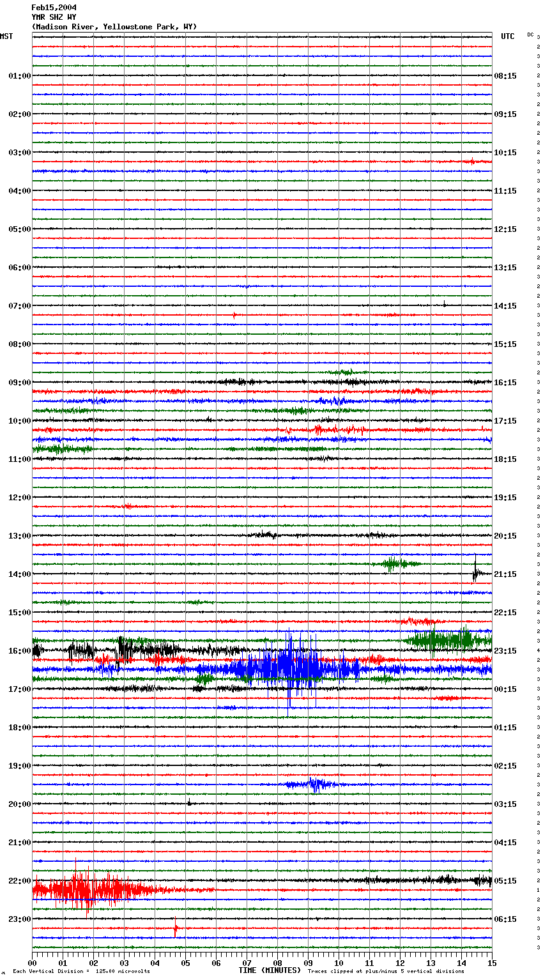Select the YMR SHZ WY station code

(54, 17)
